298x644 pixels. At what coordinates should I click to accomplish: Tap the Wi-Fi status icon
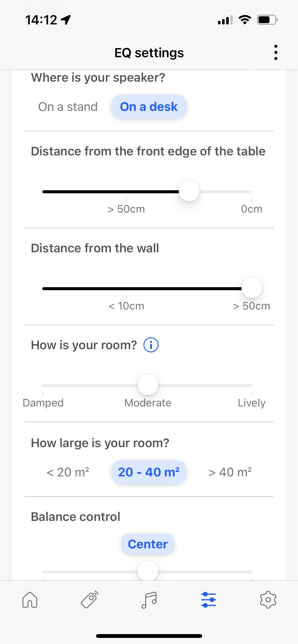tap(245, 20)
